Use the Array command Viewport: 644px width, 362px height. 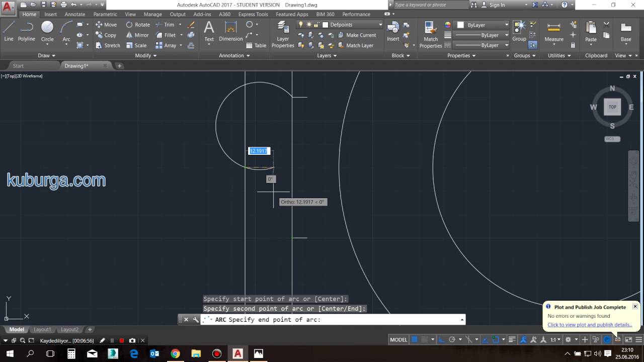(x=166, y=45)
